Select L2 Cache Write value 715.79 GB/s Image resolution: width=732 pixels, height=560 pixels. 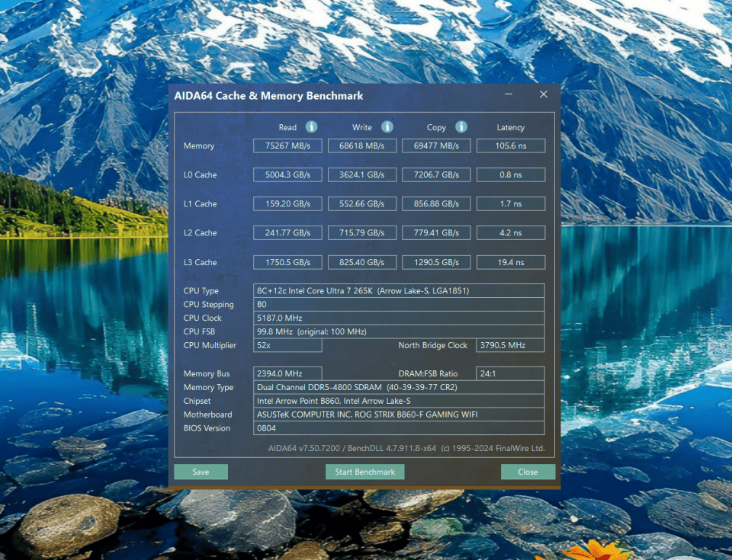[x=362, y=232]
